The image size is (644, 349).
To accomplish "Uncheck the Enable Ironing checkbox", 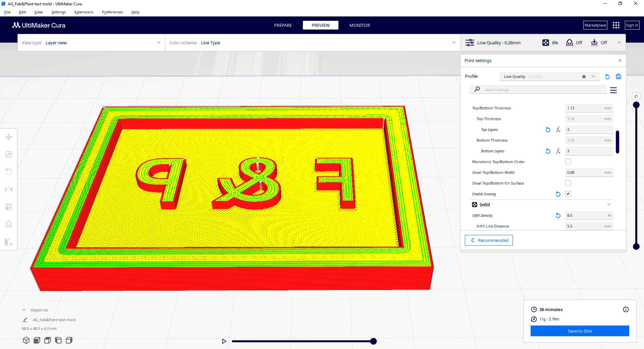I will [568, 194].
